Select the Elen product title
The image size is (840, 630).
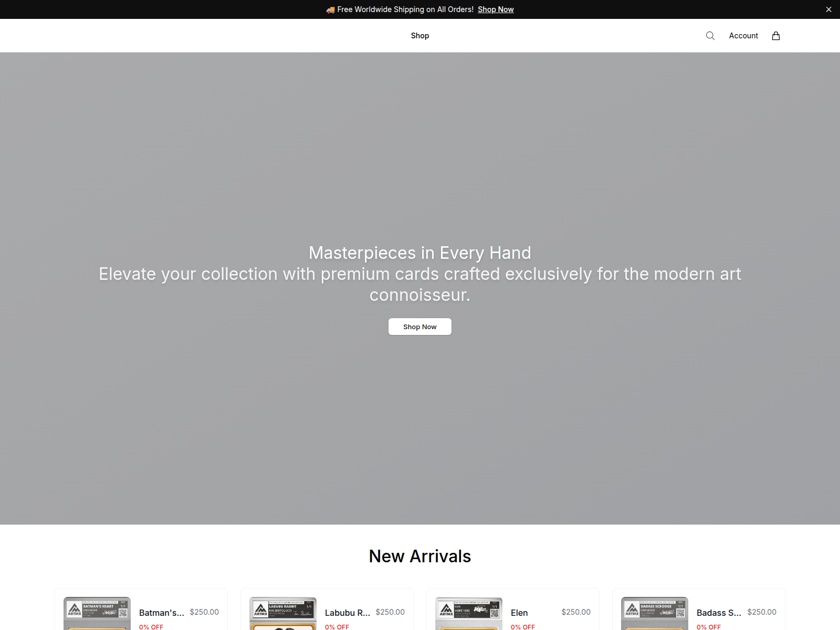[x=519, y=613]
